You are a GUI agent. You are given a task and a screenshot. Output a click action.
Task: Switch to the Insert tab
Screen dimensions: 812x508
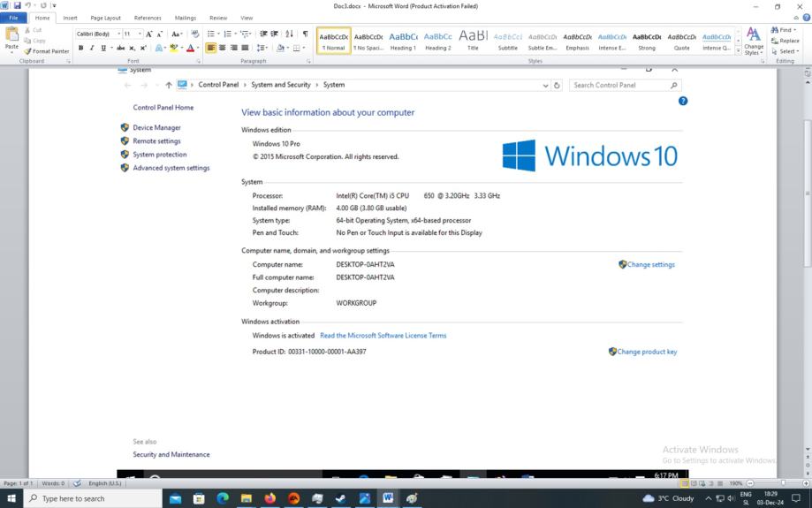[70, 18]
